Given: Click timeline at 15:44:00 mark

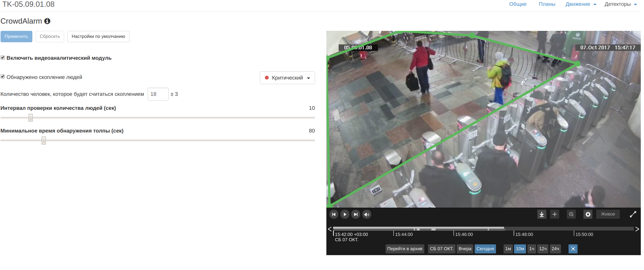Looking at the screenshot, I should point(404,234).
